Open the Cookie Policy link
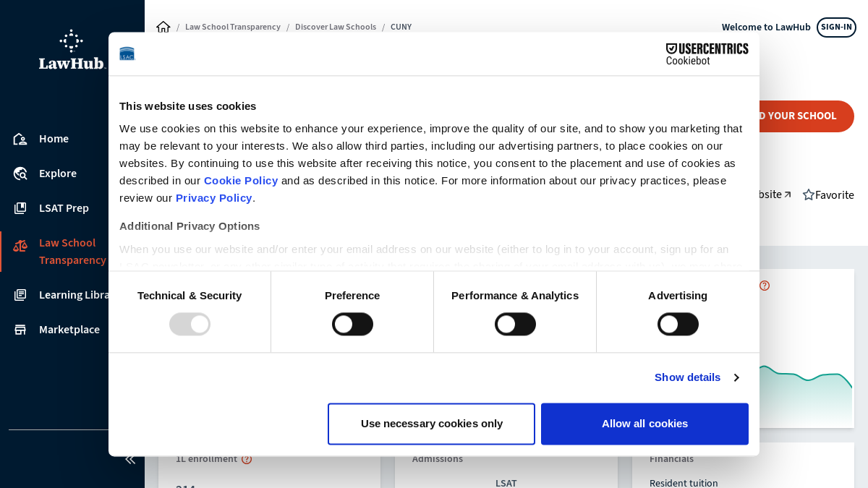Image resolution: width=868 pixels, height=488 pixels. click(x=241, y=181)
